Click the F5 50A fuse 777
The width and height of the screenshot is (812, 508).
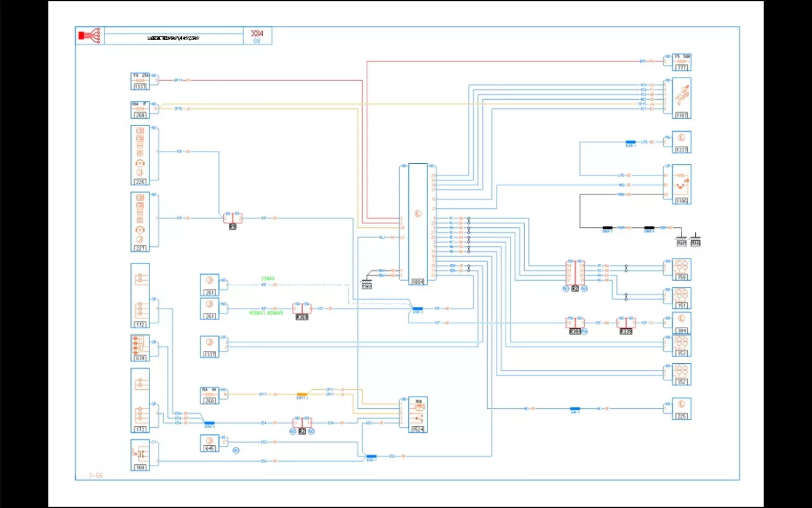point(682,62)
